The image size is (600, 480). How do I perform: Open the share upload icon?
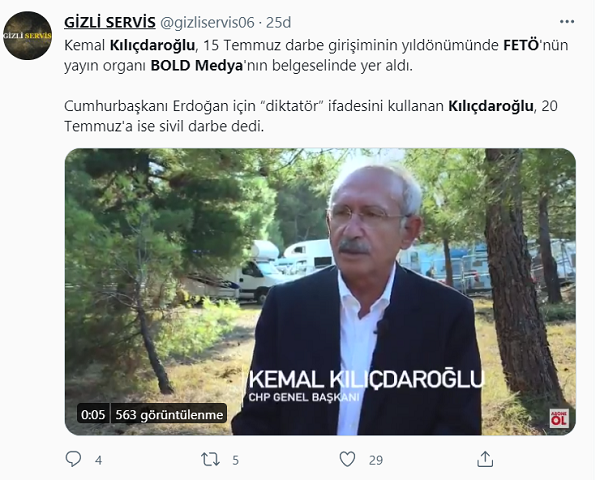(485, 459)
